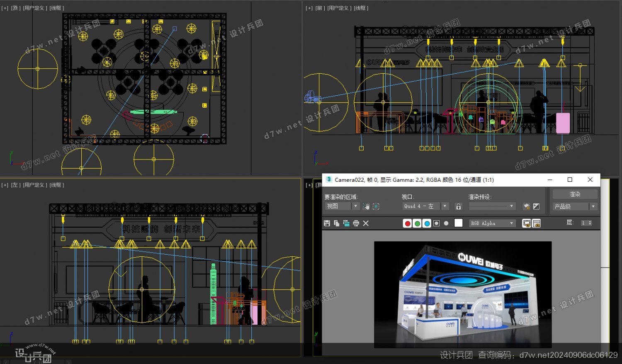Clear the rendered frame with X icon
This screenshot has height=364, width=622.
pos(366,223)
